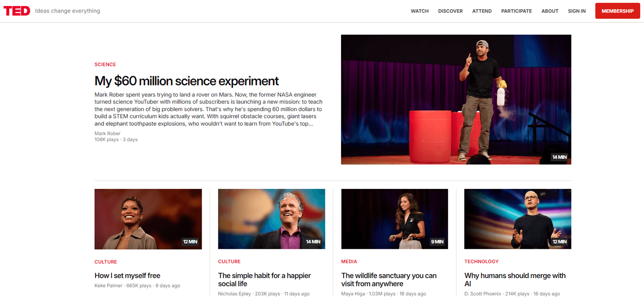This screenshot has height=306, width=644.
Task: Open the D. Scott Phoenix talk thumbnail
Action: (517, 219)
